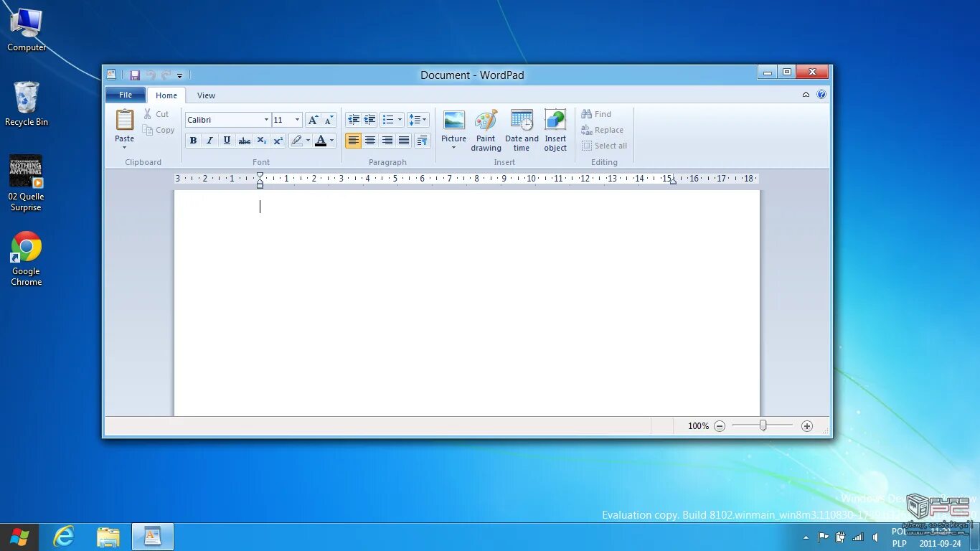Open Google Chrome desktop shortcut
The image size is (980, 551).
[x=26, y=258]
